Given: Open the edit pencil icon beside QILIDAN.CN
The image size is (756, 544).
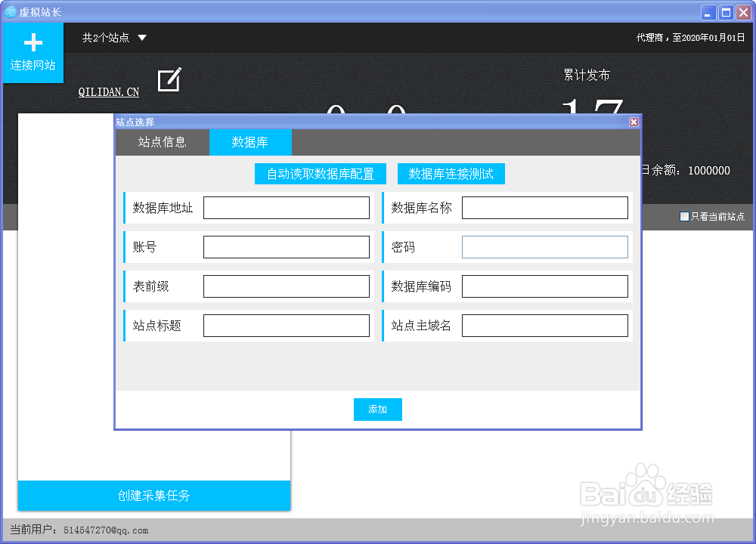Looking at the screenshot, I should click(169, 79).
